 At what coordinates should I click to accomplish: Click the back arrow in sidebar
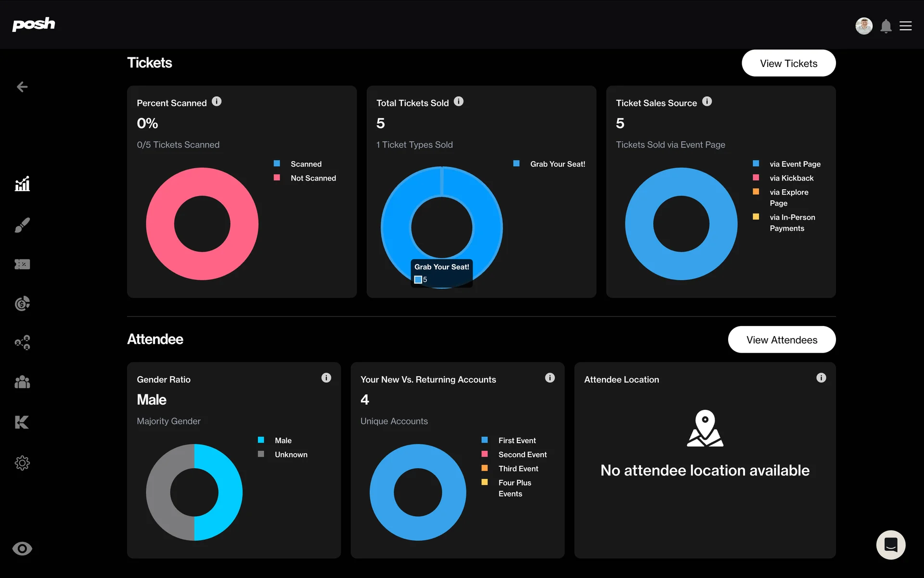pyautogui.click(x=22, y=87)
